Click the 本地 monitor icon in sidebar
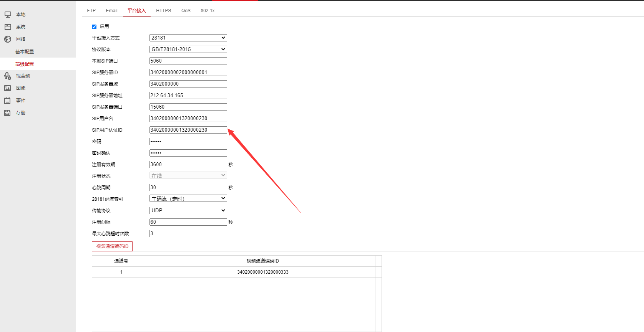Screen dimensions: 644x332 [x=8, y=15]
